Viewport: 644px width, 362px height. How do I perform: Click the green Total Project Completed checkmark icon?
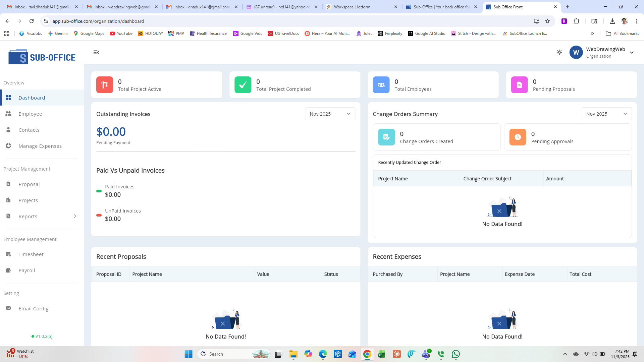243,85
